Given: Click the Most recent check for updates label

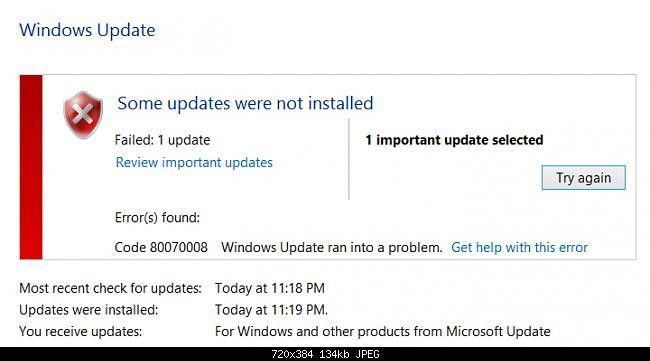Looking at the screenshot, I should tap(110, 288).
